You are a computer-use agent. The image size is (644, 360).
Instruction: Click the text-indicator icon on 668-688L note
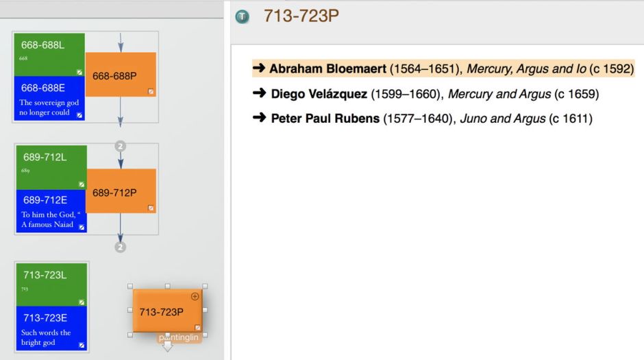point(79,71)
